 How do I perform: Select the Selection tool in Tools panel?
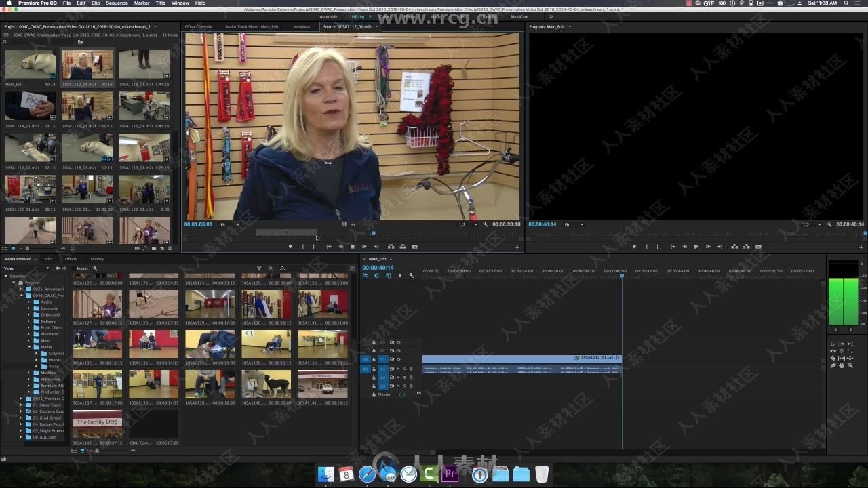tap(833, 344)
